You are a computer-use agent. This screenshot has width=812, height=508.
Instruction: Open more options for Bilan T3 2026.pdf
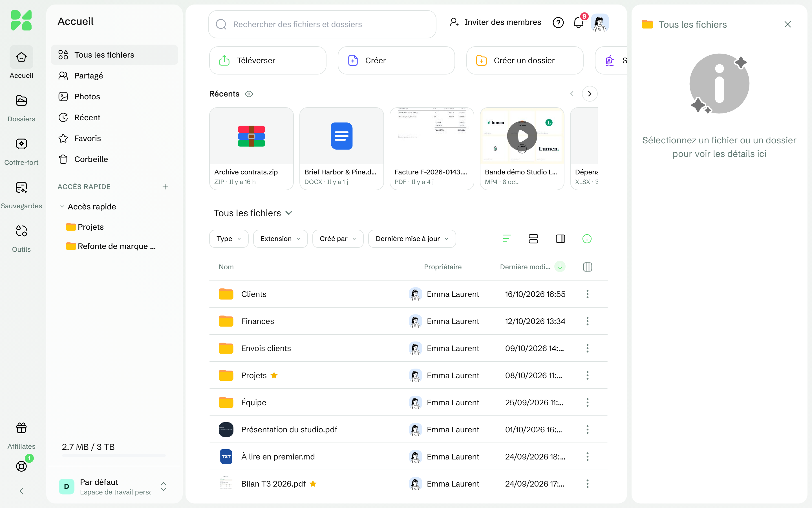tap(587, 484)
